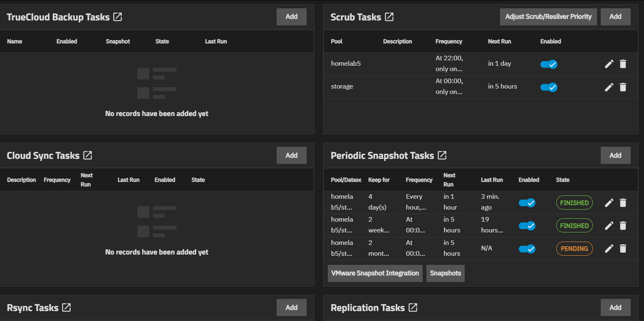The width and height of the screenshot is (644, 321).
Task: Open Replication Tasks external link icon
Action: coord(413,308)
